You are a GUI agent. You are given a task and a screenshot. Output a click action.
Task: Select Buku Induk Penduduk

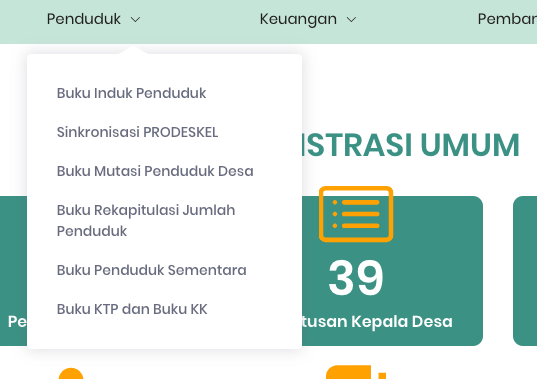pos(132,93)
